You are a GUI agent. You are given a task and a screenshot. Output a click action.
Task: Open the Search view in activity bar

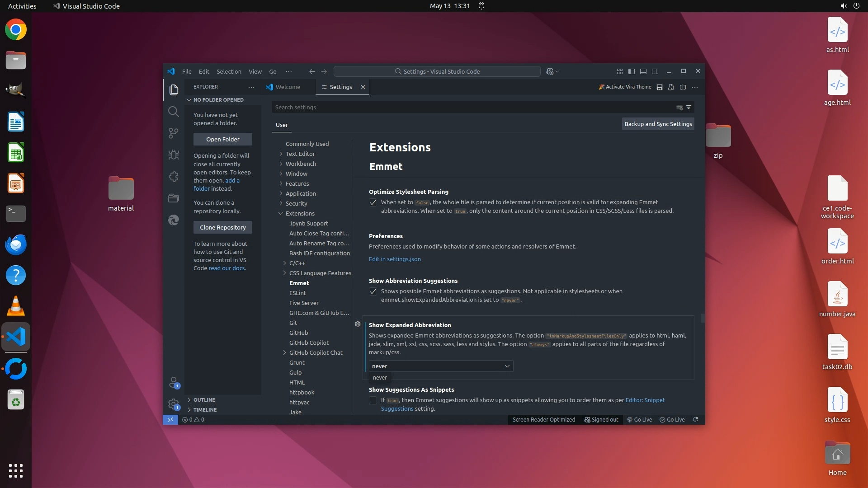[173, 112]
